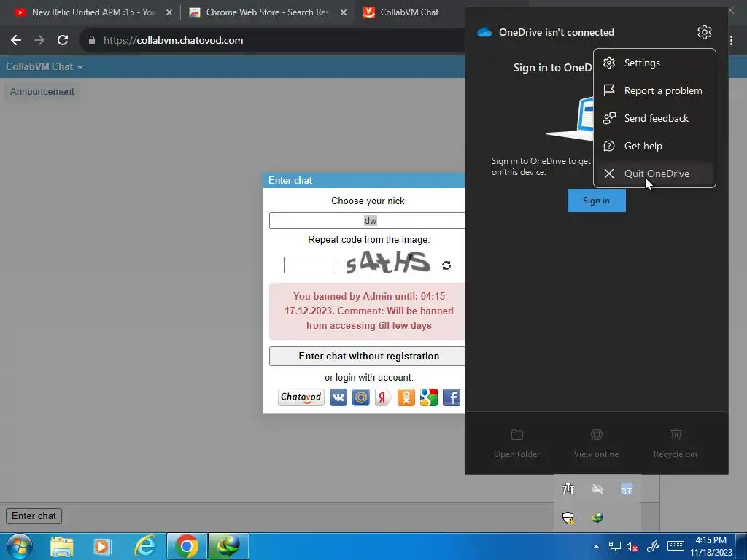747x560 pixels.
Task: Open Chrome three-dot menu
Action: coord(731,41)
